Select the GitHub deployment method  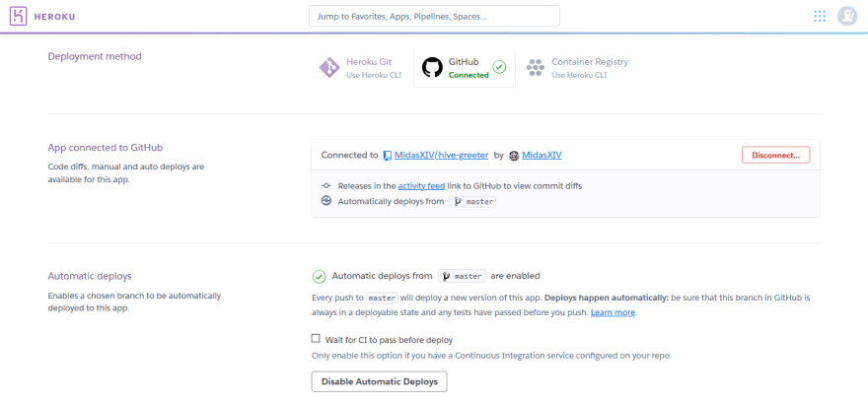click(x=465, y=68)
